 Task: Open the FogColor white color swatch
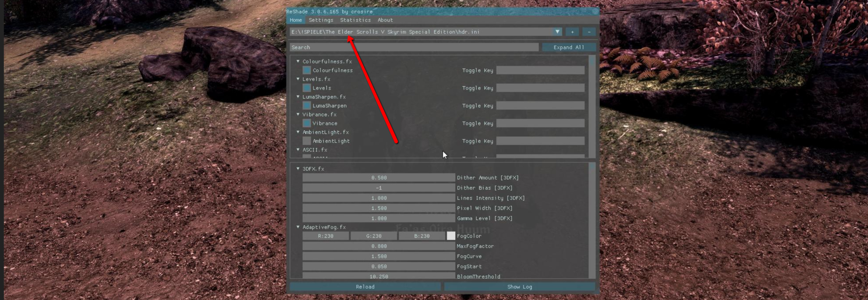click(x=451, y=236)
